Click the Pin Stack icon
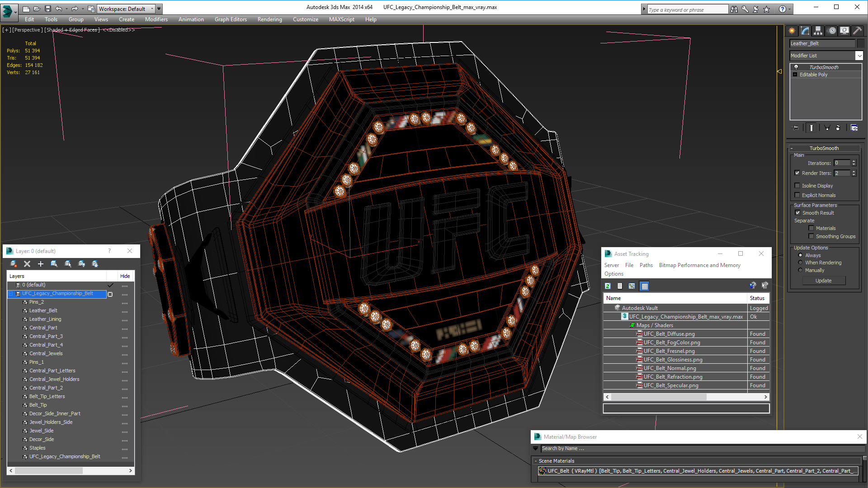This screenshot has width=868, height=488. click(x=796, y=128)
